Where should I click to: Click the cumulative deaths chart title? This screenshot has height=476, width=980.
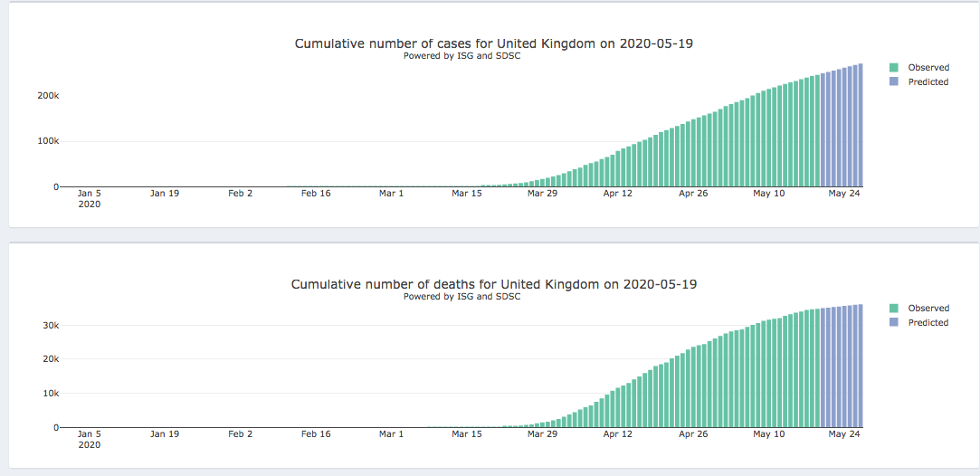[x=493, y=284]
